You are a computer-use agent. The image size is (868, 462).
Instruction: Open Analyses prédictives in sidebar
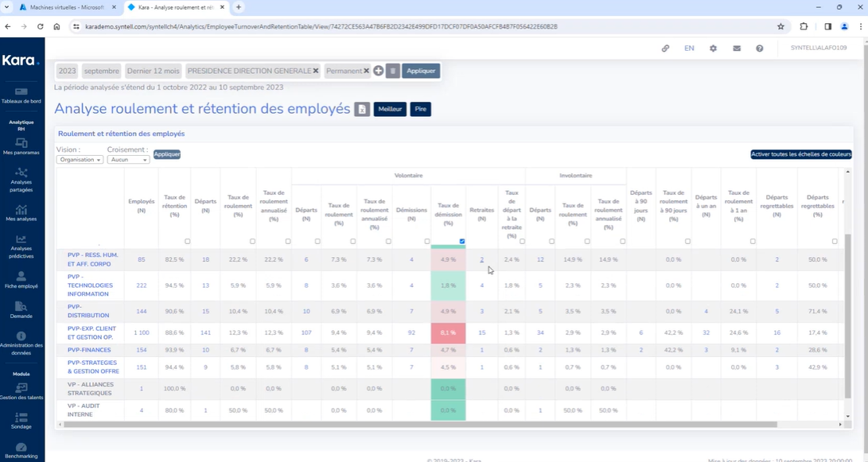(21, 247)
